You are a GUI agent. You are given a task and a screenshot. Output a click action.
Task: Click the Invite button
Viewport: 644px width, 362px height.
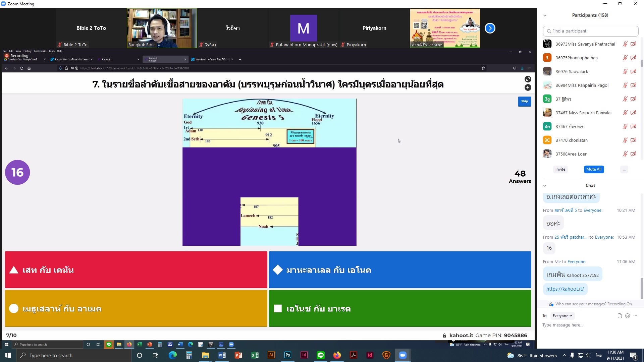point(560,169)
